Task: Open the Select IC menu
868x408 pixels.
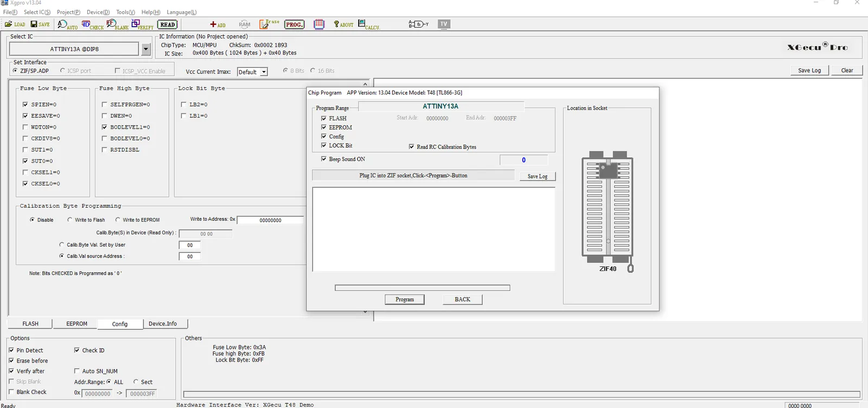Action: 37,12
